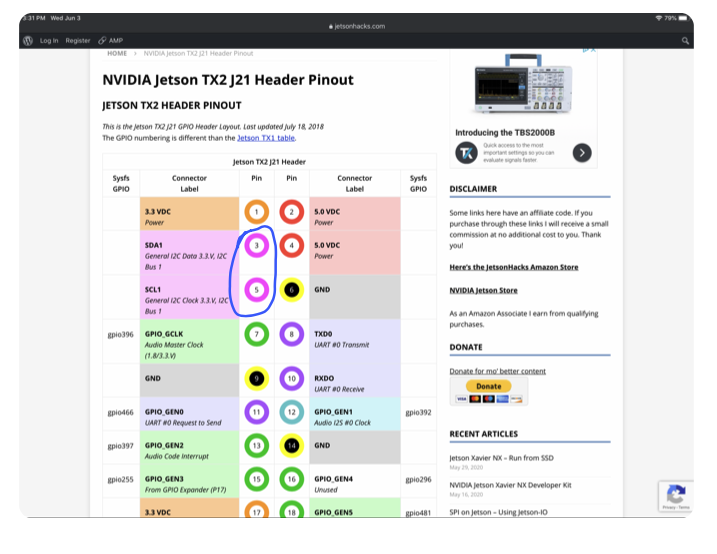Click pin 5 magenta circle
717x554 pixels.
pyautogui.click(x=257, y=290)
